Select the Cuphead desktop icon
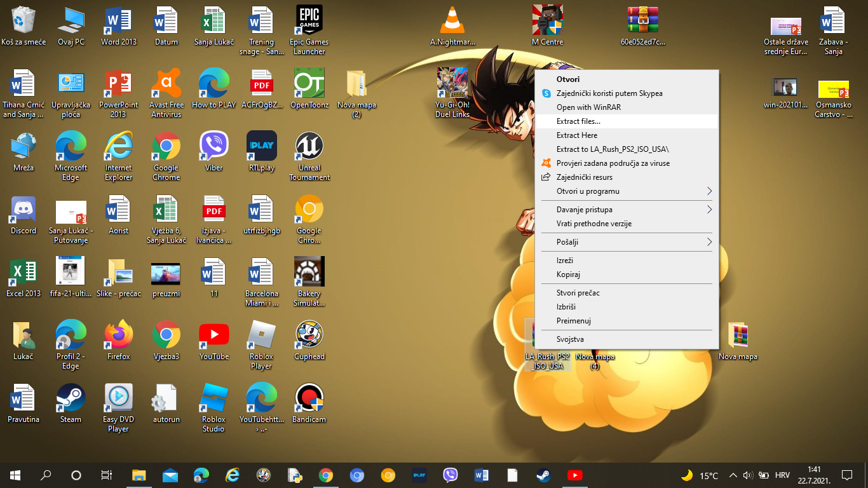Screen dimensions: 868x488 point(309,341)
